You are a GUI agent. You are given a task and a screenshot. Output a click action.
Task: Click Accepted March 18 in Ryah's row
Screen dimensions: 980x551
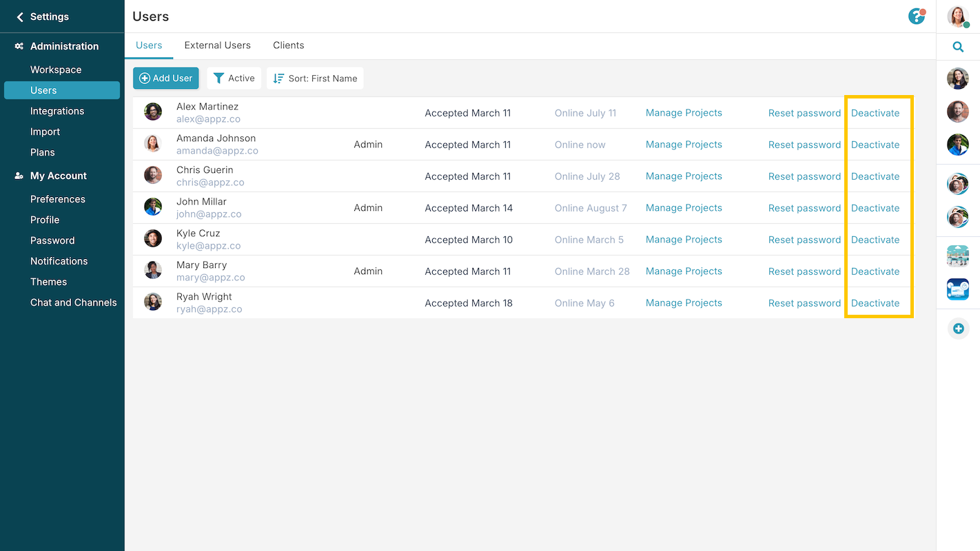[x=469, y=303]
